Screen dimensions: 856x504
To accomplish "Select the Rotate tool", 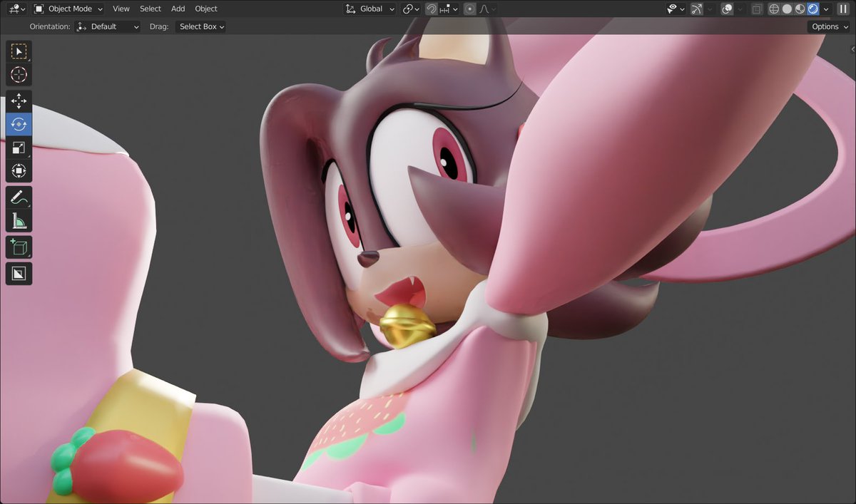I will click(x=19, y=124).
